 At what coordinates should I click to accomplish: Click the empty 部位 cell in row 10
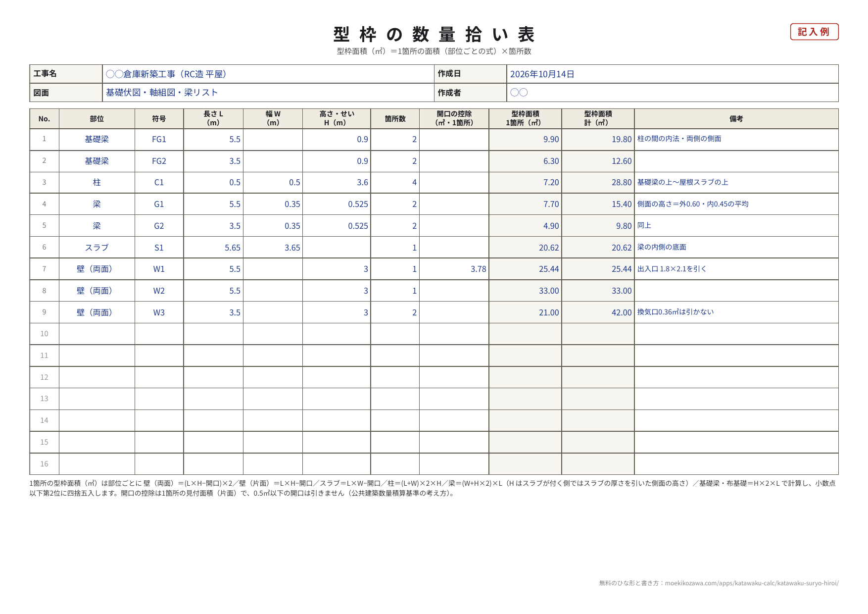click(x=97, y=334)
